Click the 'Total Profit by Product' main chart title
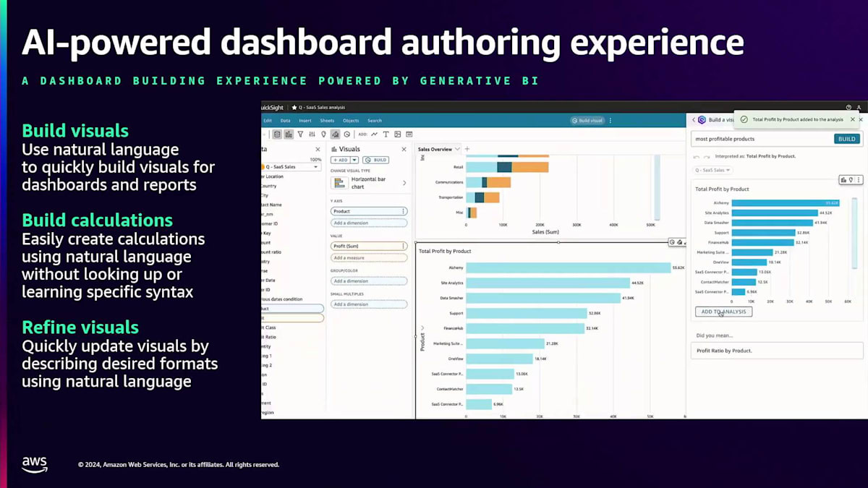This screenshot has width=868, height=488. (445, 251)
